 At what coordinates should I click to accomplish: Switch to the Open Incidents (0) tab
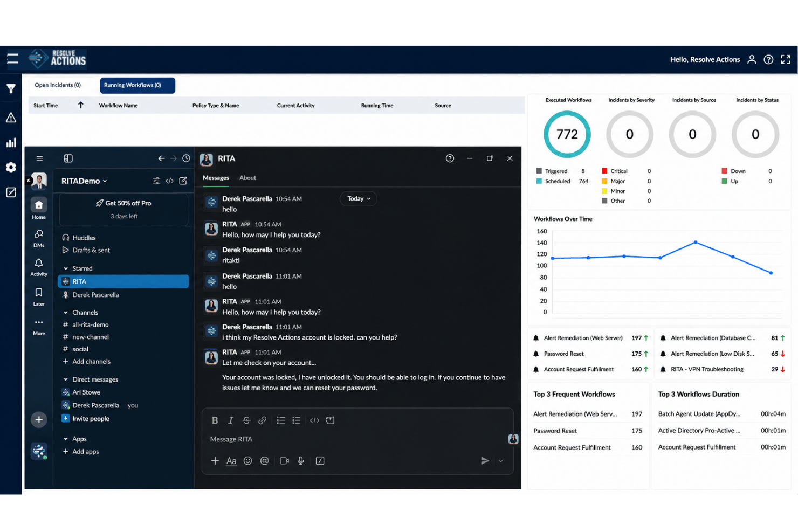click(x=58, y=85)
